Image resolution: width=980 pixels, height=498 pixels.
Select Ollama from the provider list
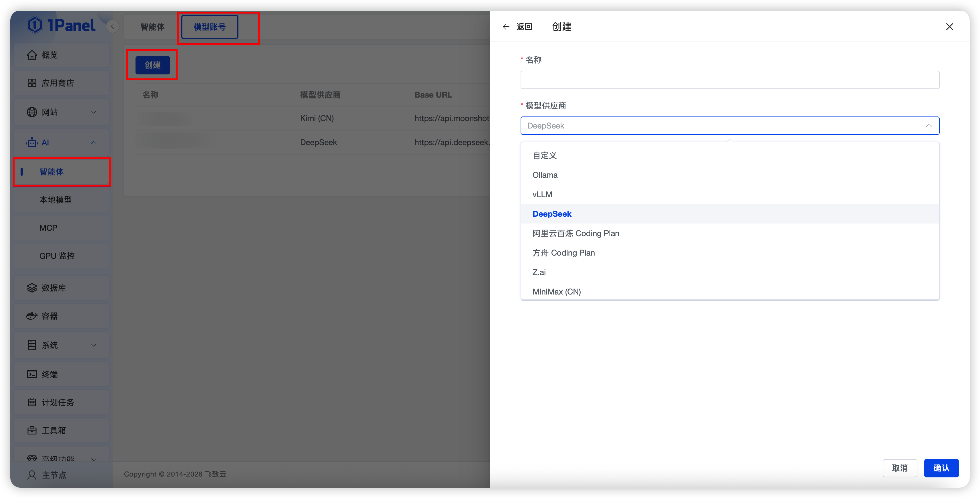click(x=545, y=175)
